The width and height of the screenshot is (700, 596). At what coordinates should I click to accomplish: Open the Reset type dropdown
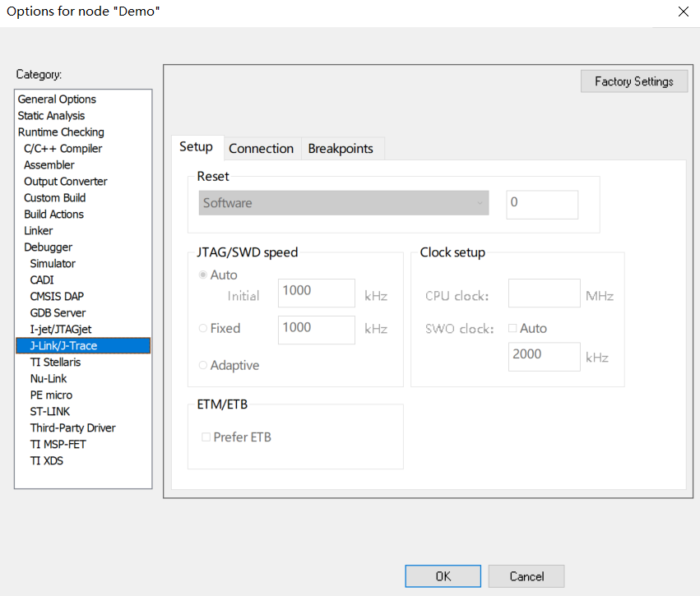pyautogui.click(x=344, y=203)
